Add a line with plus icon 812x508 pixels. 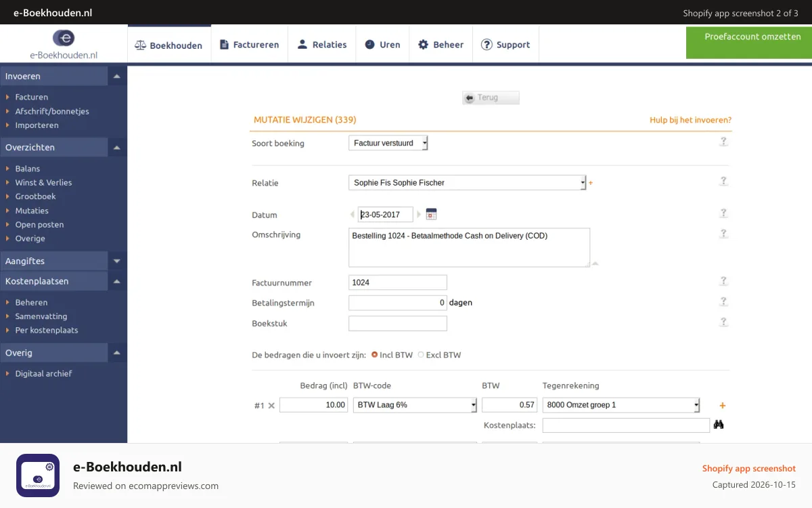click(x=722, y=406)
